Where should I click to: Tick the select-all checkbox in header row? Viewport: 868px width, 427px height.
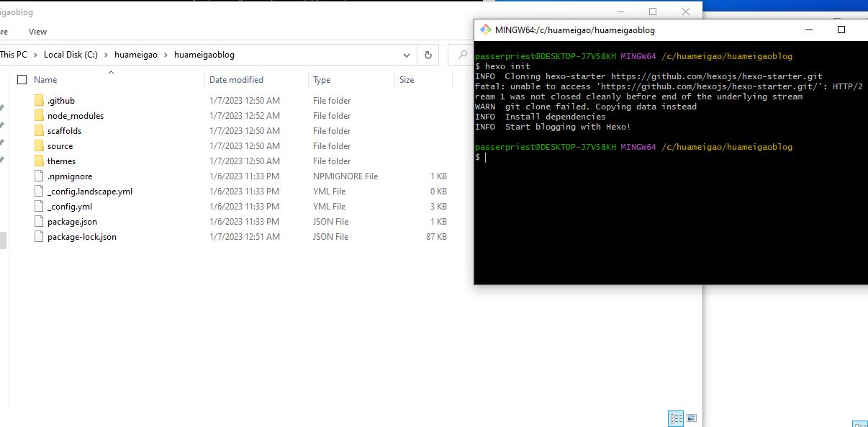tap(22, 80)
